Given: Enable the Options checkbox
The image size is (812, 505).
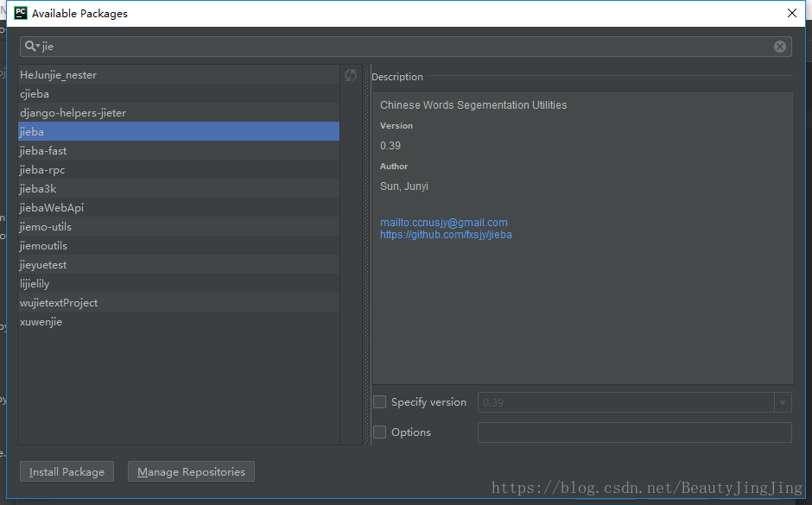Looking at the screenshot, I should (379, 432).
